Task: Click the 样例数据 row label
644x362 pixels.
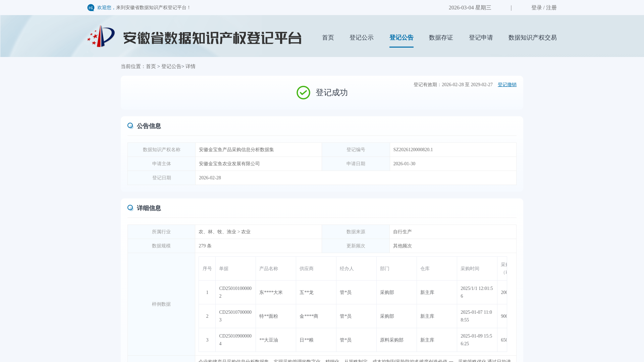Action: [161, 304]
